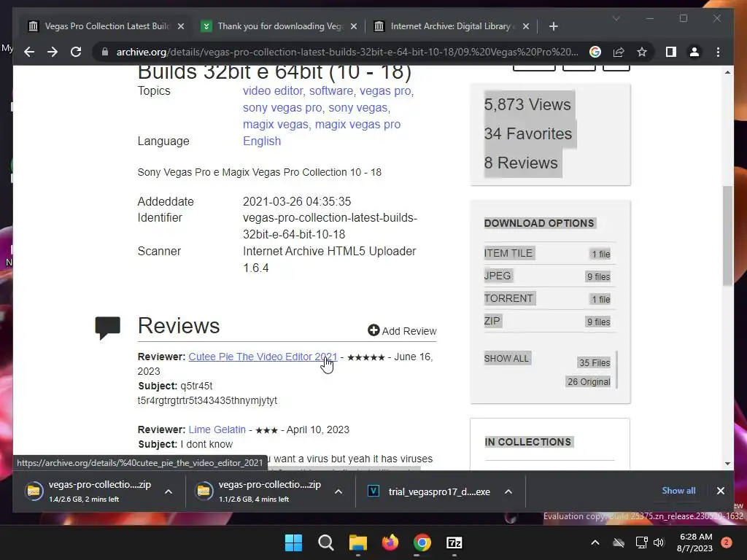
Task: Close the Thank you for downloading tab
Action: tap(354, 26)
